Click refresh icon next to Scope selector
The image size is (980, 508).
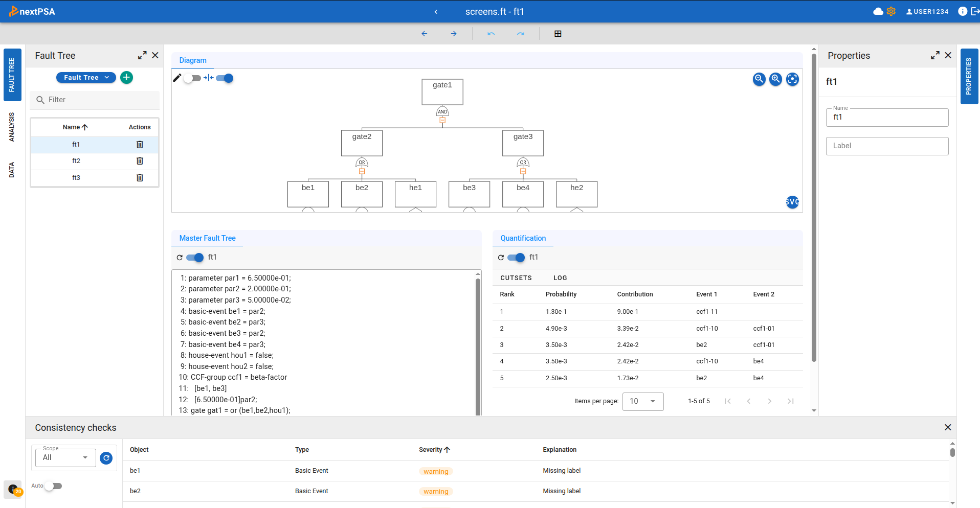click(x=106, y=458)
